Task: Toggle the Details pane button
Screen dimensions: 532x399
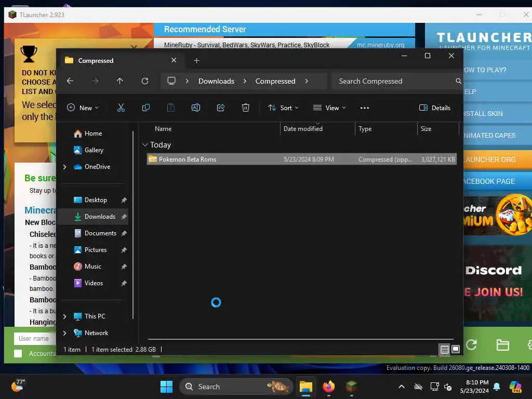Action: (435, 108)
